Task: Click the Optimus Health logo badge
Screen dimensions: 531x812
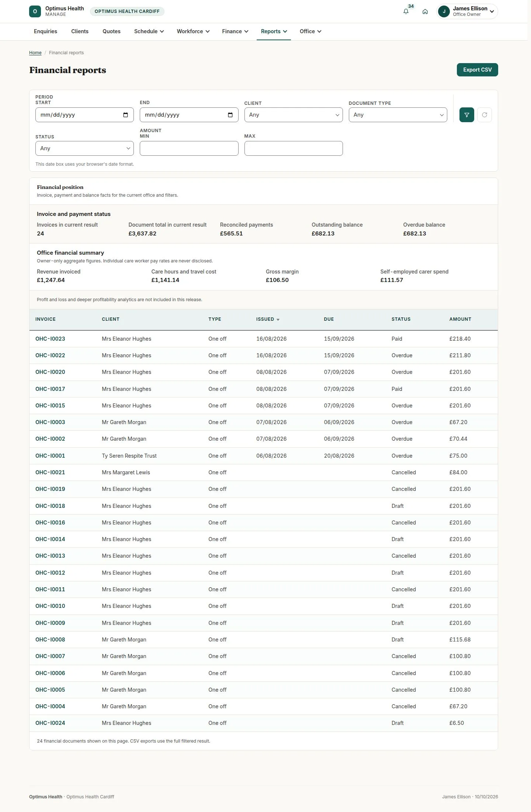Action: [x=35, y=11]
